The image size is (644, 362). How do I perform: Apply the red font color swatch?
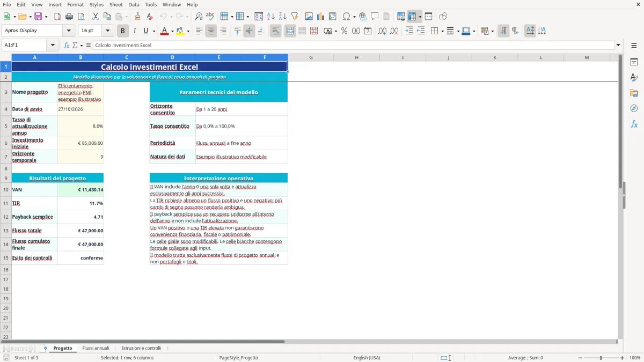164,31
